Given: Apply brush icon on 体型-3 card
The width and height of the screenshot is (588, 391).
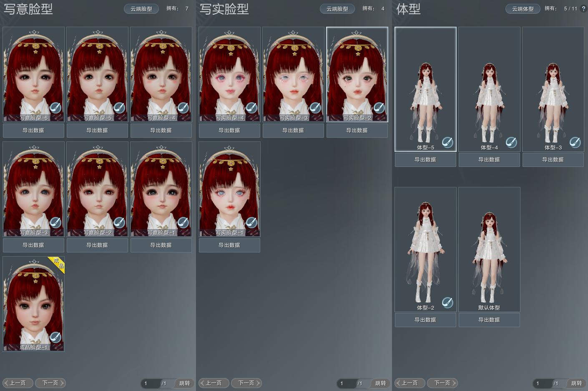Looking at the screenshot, I should [575, 142].
